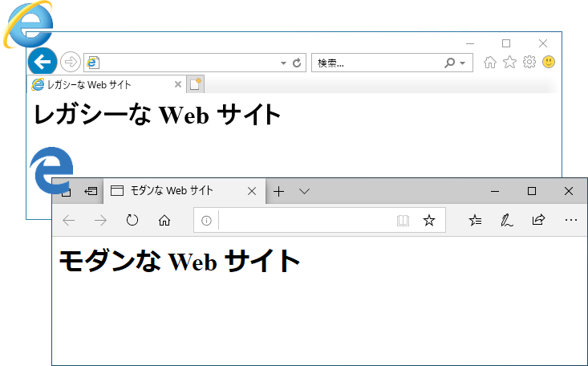Add a new tab in Edge
The width and height of the screenshot is (588, 366).
point(278,192)
